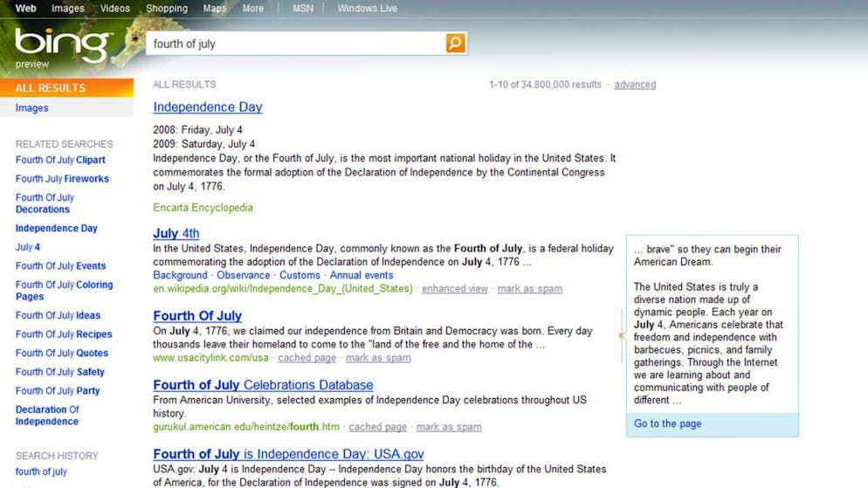Open the advanced search link

(635, 85)
